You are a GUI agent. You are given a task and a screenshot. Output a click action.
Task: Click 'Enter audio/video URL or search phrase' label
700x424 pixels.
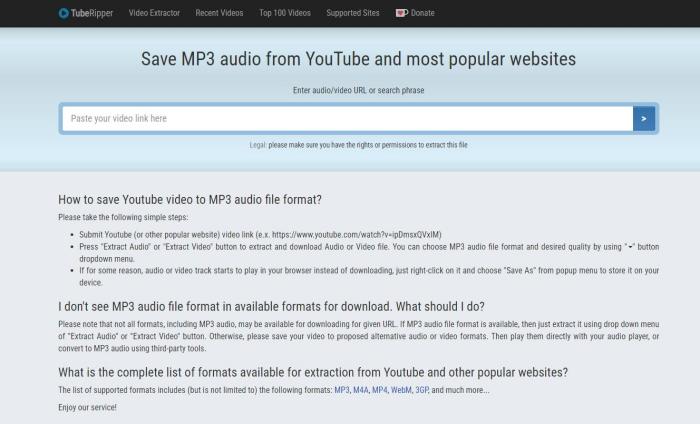[x=358, y=90]
